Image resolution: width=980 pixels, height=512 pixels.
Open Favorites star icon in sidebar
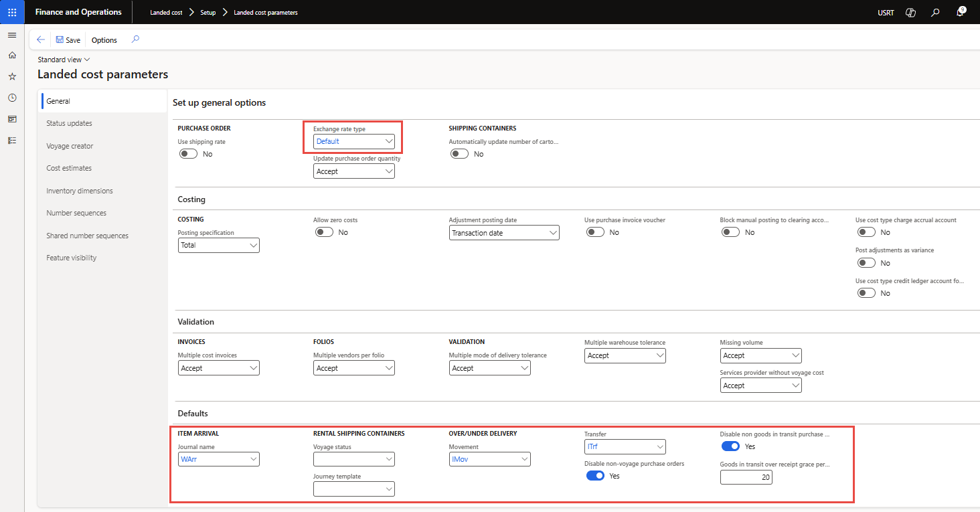coord(12,76)
